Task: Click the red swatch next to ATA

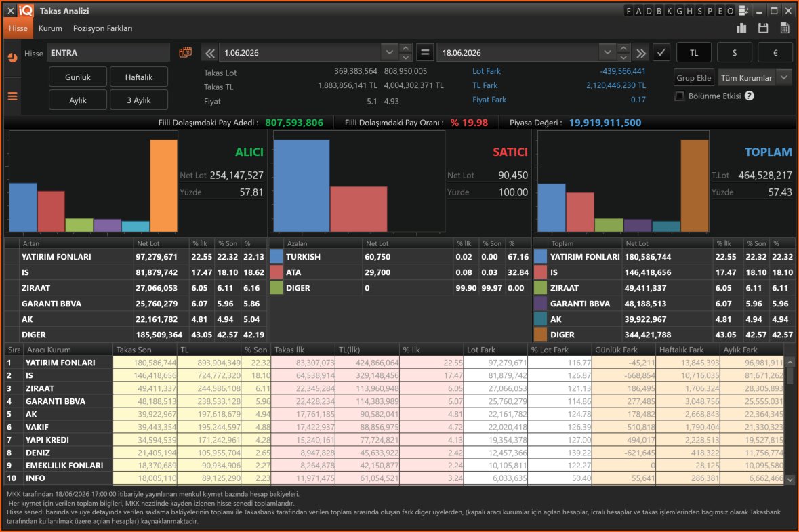Action: (x=276, y=272)
